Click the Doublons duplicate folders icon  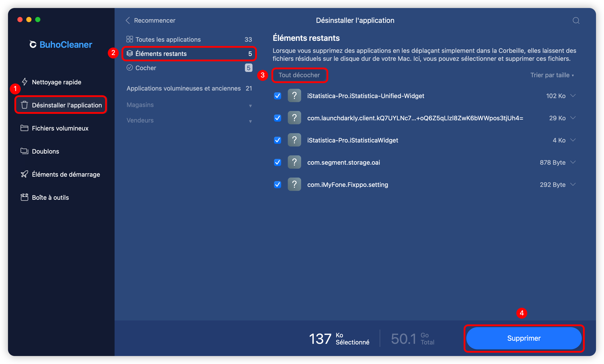[x=24, y=151]
